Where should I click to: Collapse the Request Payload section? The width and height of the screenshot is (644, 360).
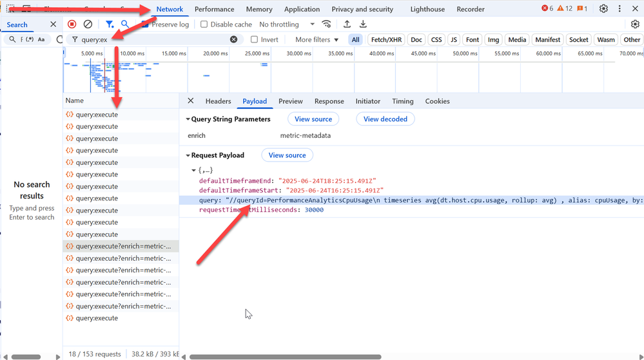point(188,155)
